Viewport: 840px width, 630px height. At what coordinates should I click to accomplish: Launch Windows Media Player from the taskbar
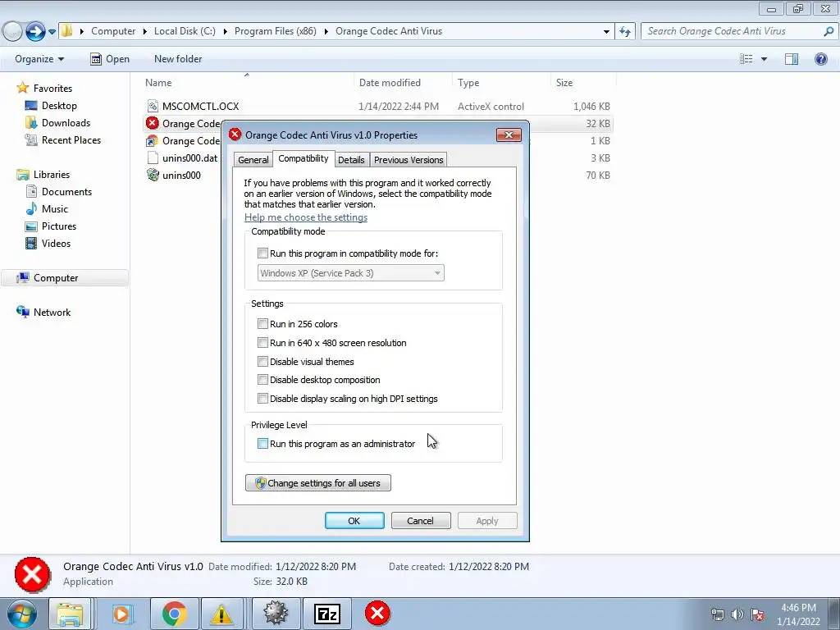click(x=121, y=614)
